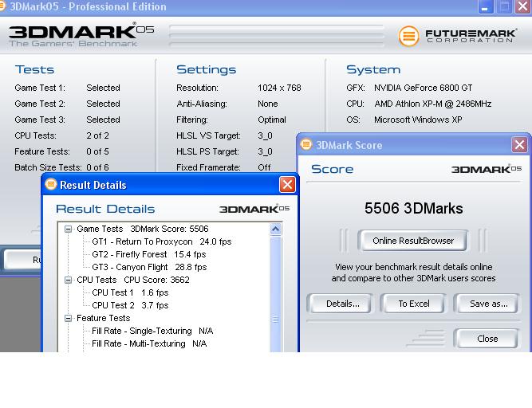Select GT3 - Canyon Flight row

point(149,267)
